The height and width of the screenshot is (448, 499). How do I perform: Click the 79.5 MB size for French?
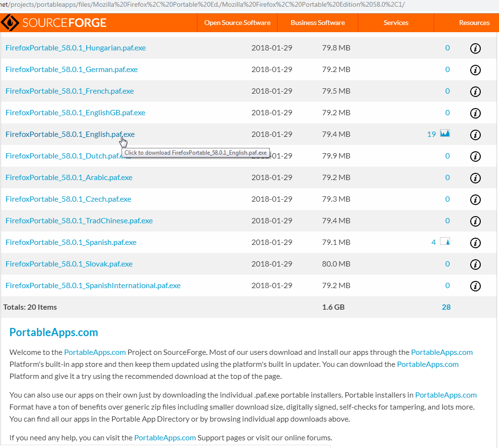tap(336, 91)
